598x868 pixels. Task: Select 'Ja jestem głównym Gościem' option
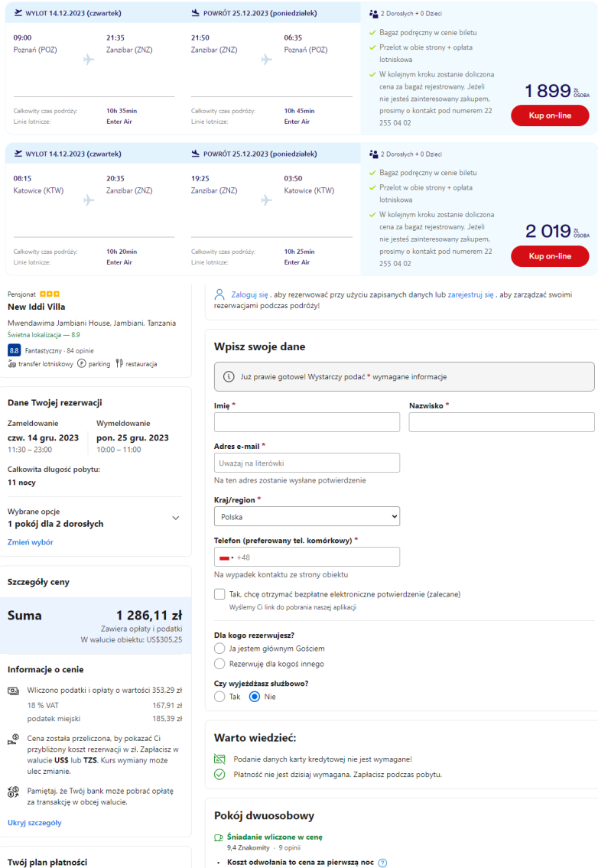point(220,649)
